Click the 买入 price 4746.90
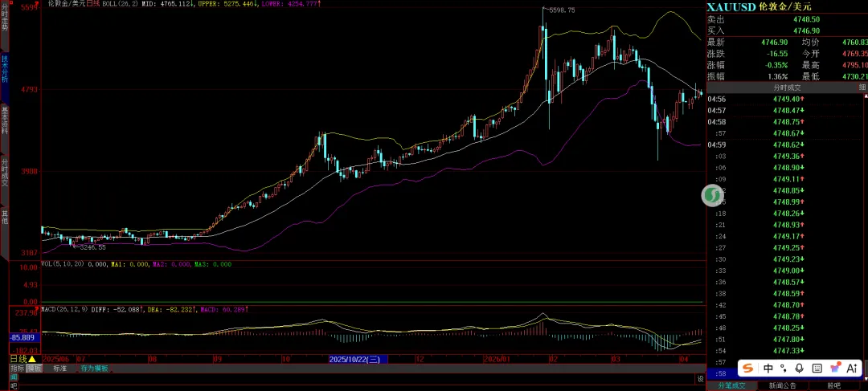The height and width of the screenshot is (391, 868). click(807, 31)
